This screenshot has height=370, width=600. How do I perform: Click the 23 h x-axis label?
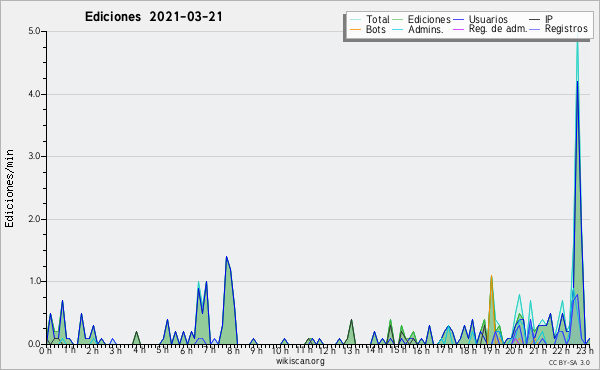pyautogui.click(x=584, y=350)
